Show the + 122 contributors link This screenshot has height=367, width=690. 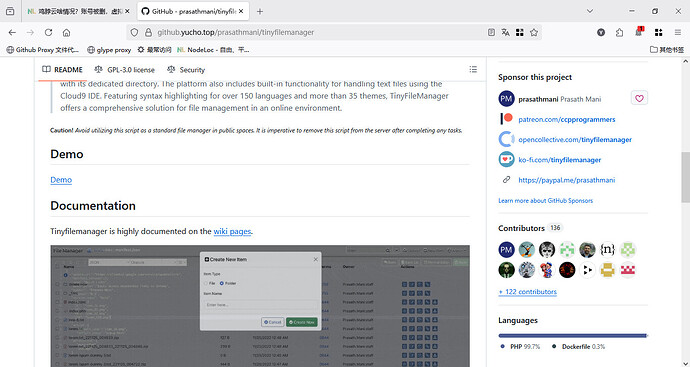point(528,292)
